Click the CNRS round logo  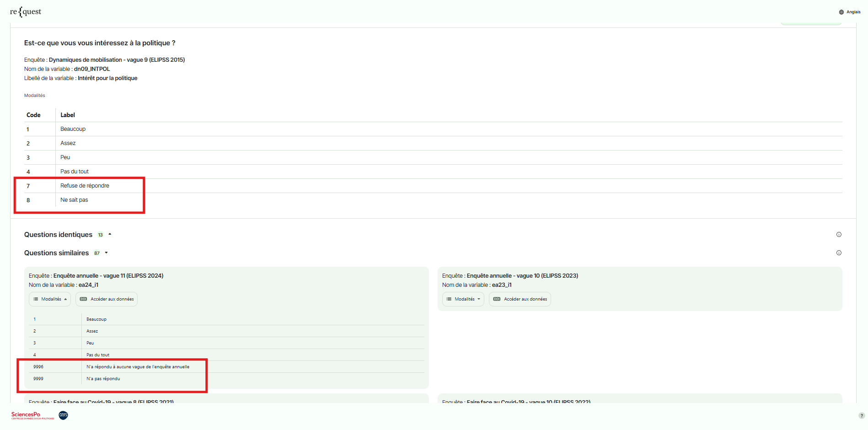(x=64, y=415)
